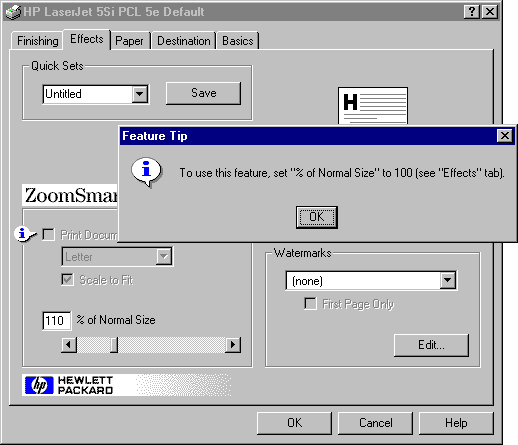Click the Save button in Quick Sets
This screenshot has height=445, width=518.
tap(203, 93)
